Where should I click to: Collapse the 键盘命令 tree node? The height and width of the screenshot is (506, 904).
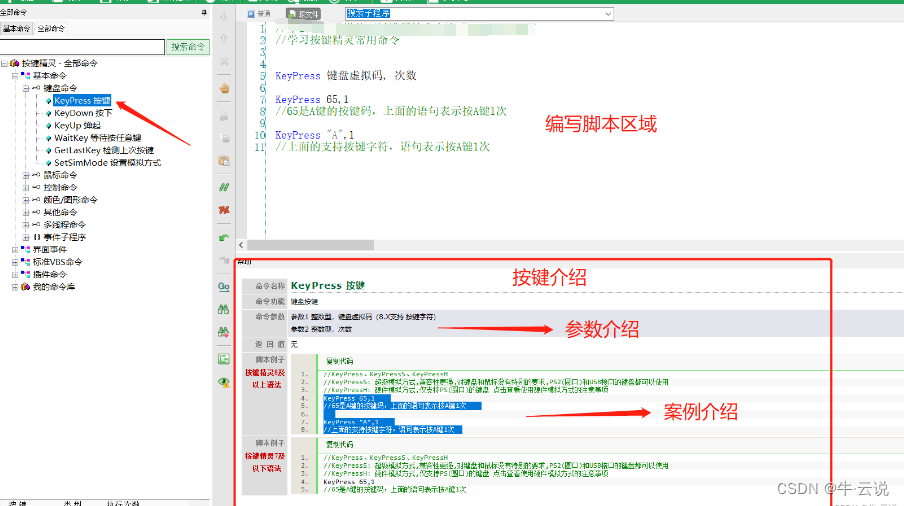click(26, 88)
